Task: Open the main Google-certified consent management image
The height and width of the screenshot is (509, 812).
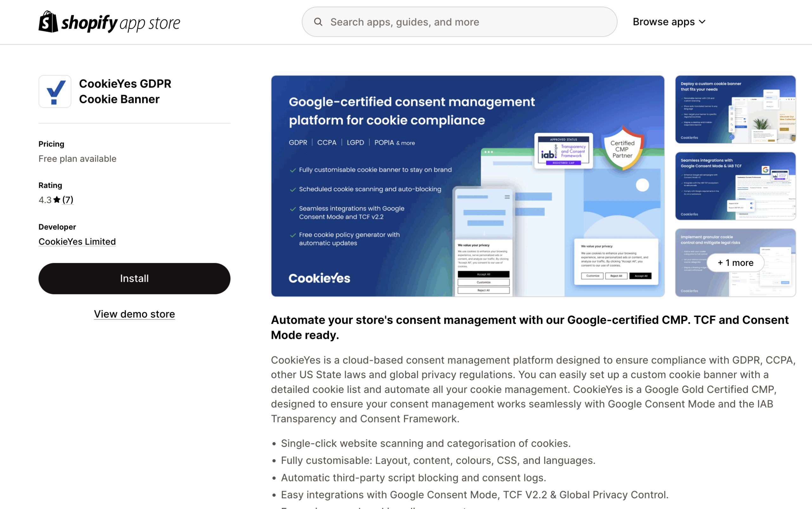Action: pos(468,186)
